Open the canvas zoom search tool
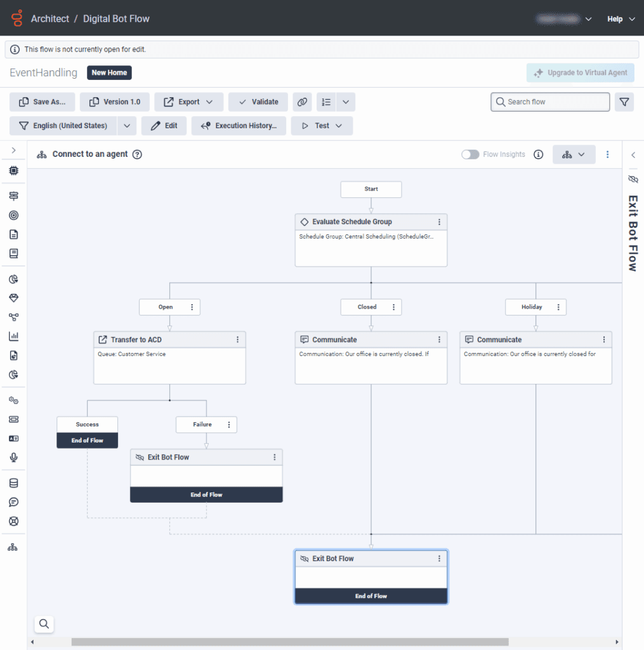644x650 pixels. pos(44,624)
